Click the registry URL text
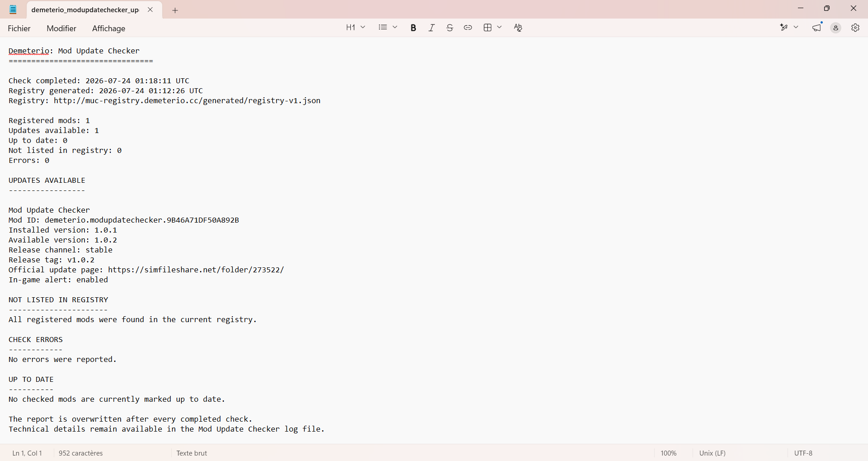 point(187,101)
